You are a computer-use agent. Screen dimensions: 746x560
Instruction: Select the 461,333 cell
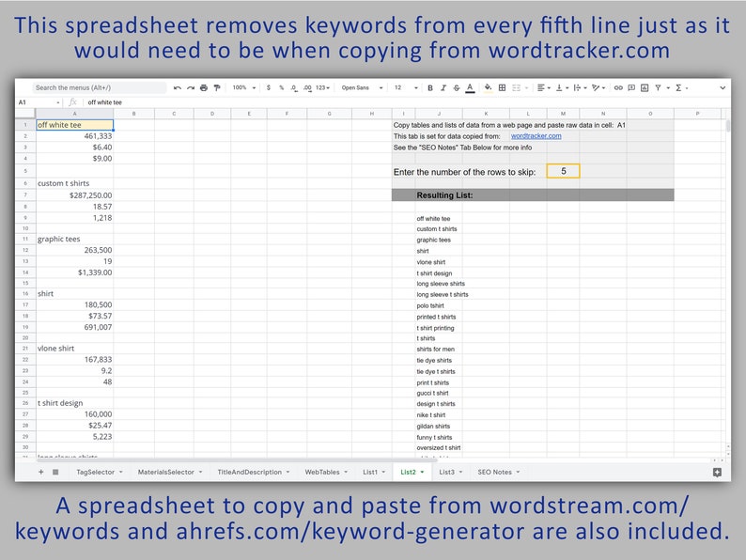75,136
